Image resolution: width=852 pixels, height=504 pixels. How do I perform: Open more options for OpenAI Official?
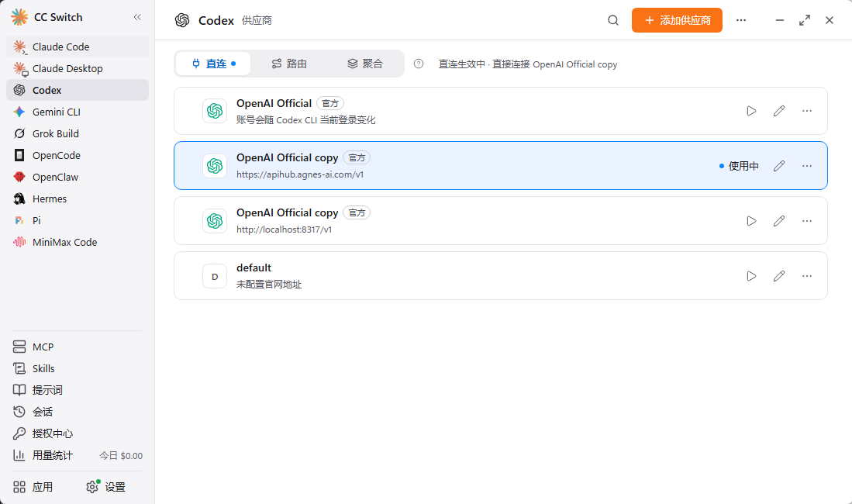coord(807,111)
